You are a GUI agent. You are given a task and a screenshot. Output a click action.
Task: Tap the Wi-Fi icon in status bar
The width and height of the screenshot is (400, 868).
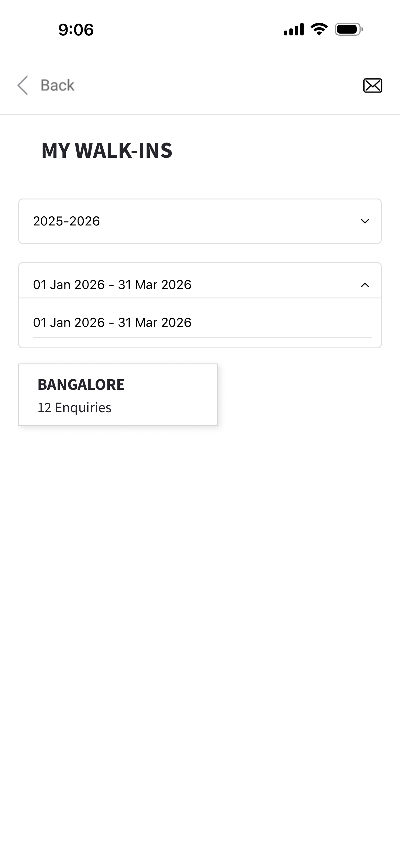[x=319, y=29]
